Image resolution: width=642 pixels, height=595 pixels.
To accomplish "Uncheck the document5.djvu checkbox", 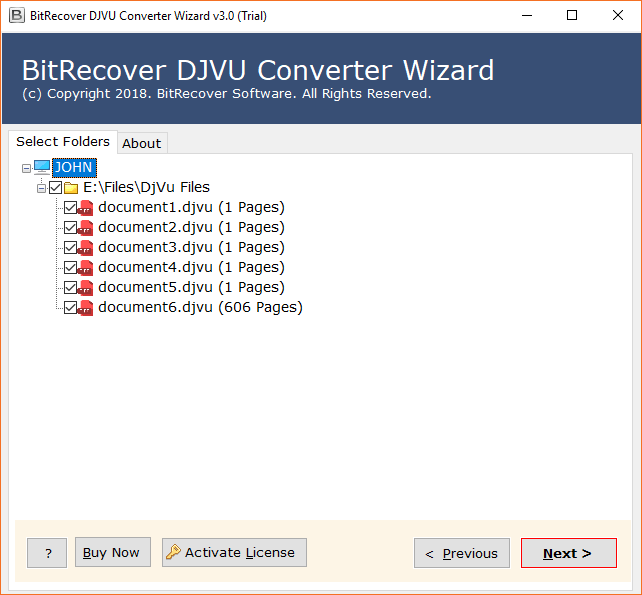I will click(x=70, y=288).
